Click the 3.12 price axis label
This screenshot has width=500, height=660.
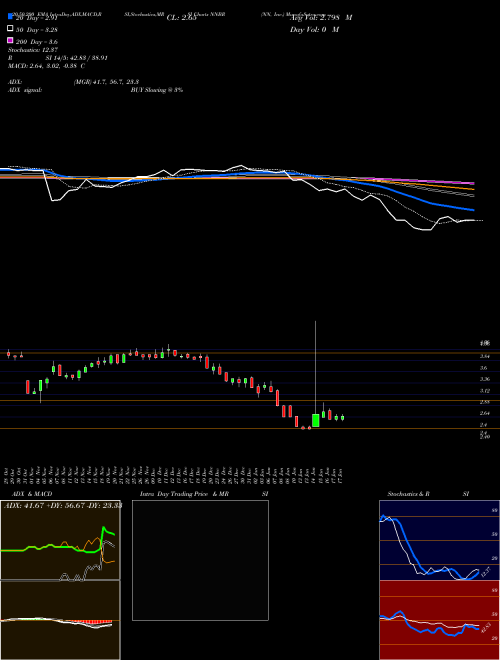tap(484, 391)
